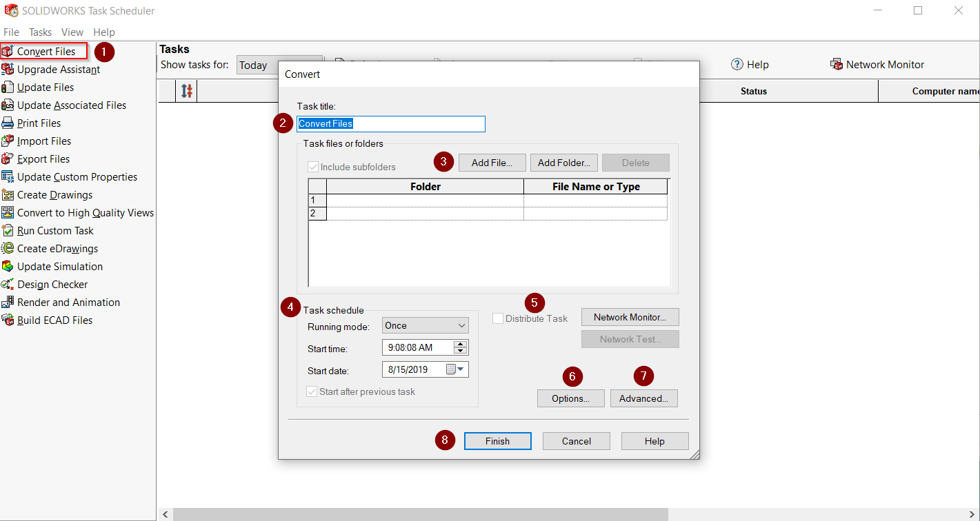Open the Network Monitor... button in the dialog
The height and width of the screenshot is (521, 980).
point(630,317)
